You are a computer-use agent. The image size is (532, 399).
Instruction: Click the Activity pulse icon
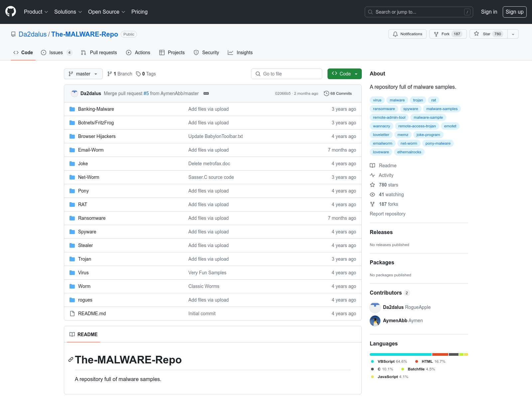372,175
